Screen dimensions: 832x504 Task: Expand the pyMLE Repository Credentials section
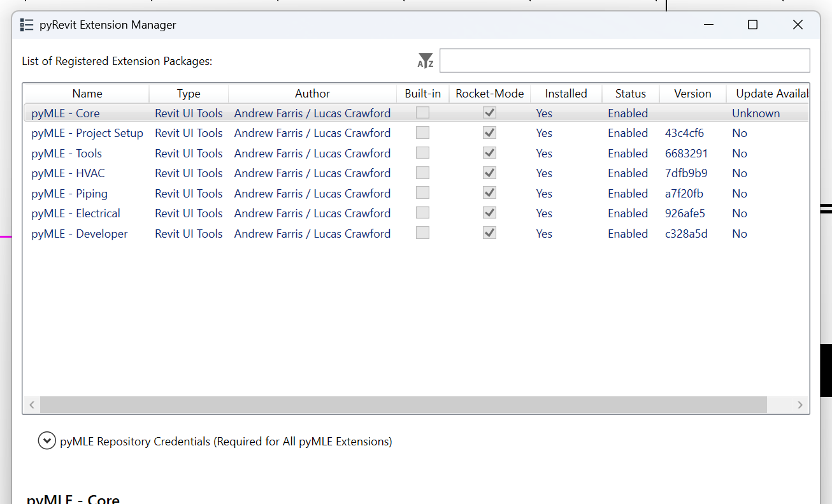click(47, 441)
